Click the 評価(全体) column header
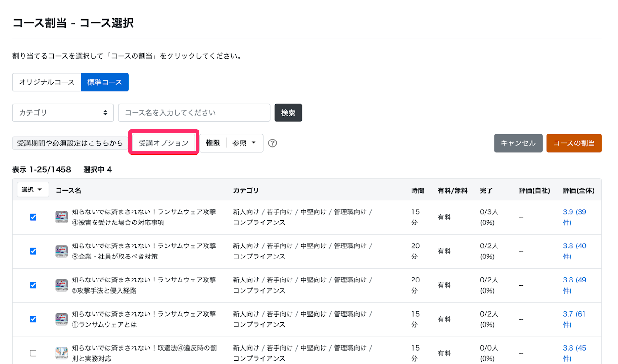 point(579,190)
